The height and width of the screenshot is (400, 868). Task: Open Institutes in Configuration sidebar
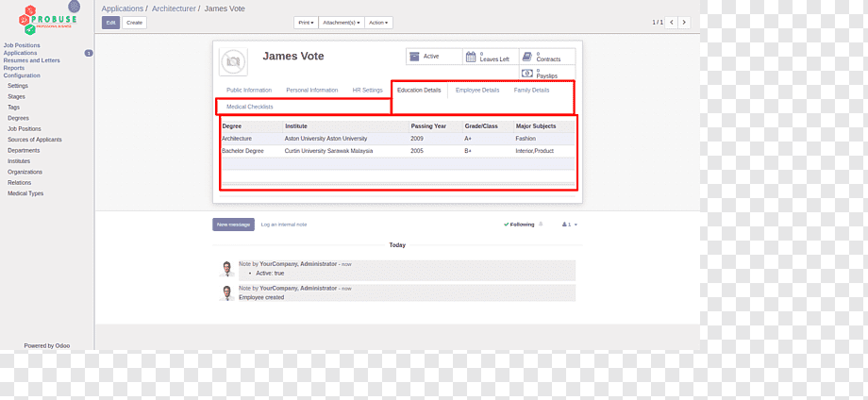coord(19,161)
